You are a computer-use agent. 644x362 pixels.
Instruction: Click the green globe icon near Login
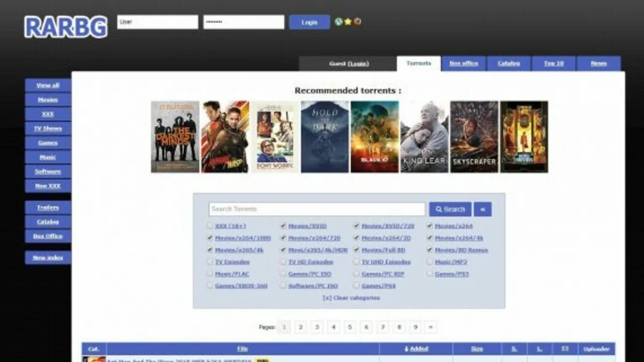click(339, 22)
